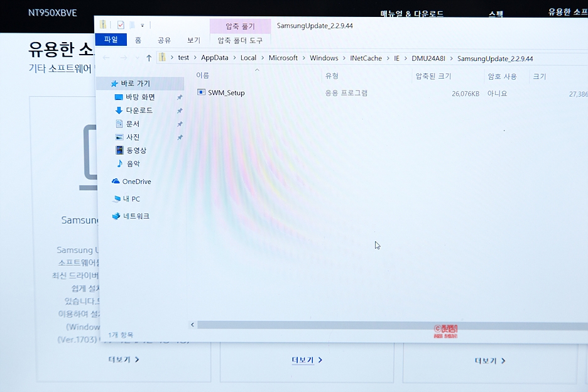Switch to the 보기 ribbon tab
The width and height of the screenshot is (588, 392).
click(x=194, y=40)
